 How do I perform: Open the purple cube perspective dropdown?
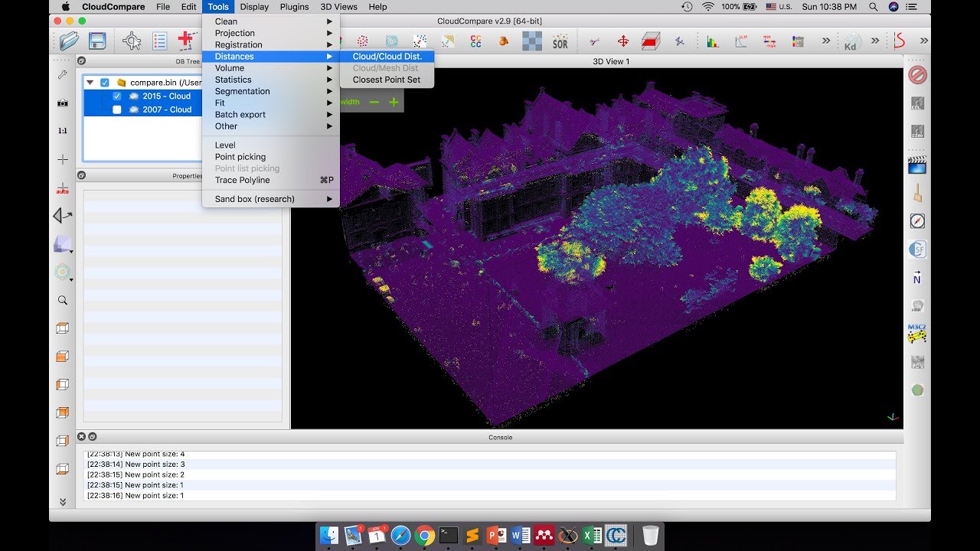click(x=63, y=244)
